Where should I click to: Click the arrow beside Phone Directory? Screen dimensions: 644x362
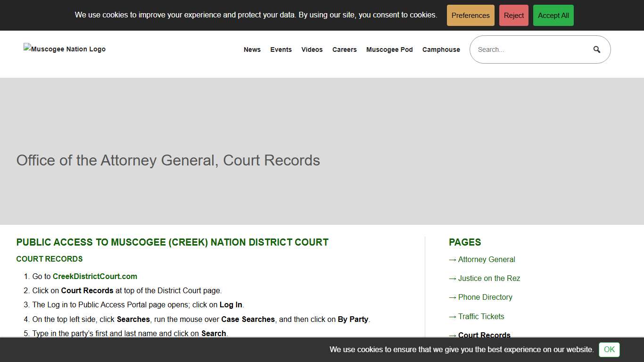pos(453,297)
